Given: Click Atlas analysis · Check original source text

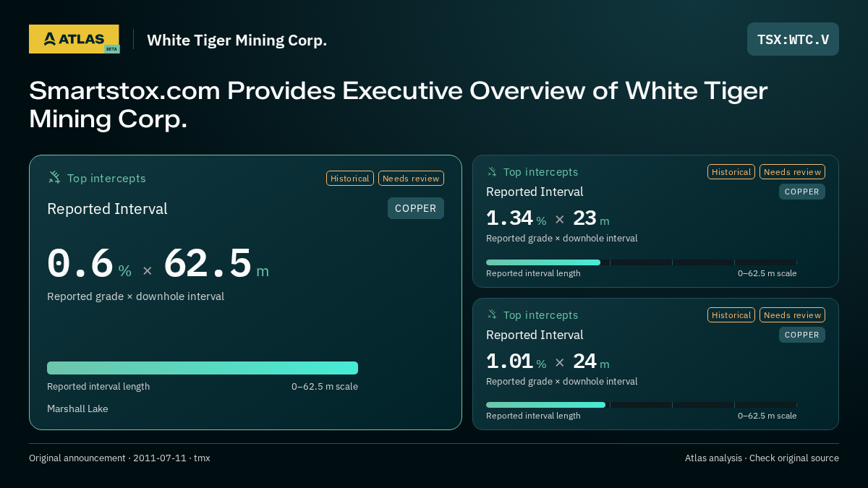Looking at the screenshot, I should point(762,458).
